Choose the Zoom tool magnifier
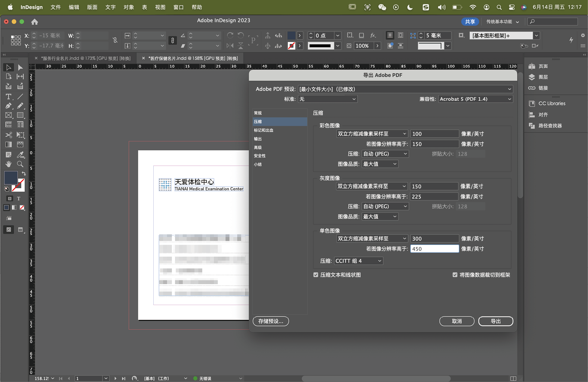 click(x=20, y=164)
